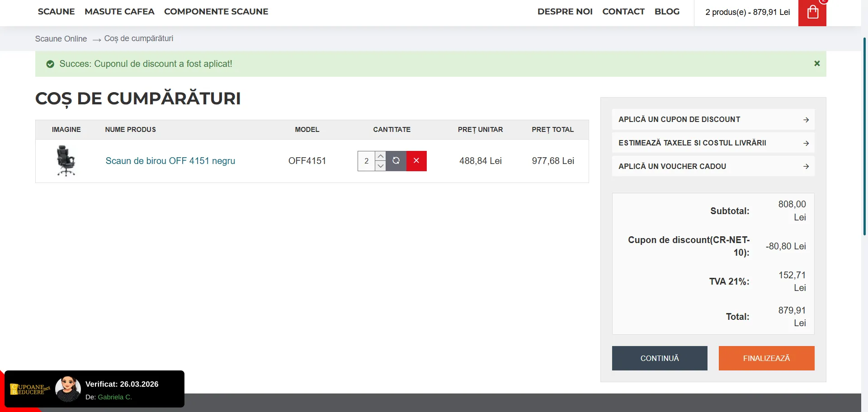Viewport: 868px width, 412px height.
Task: Click the quantity input field
Action: tap(366, 161)
